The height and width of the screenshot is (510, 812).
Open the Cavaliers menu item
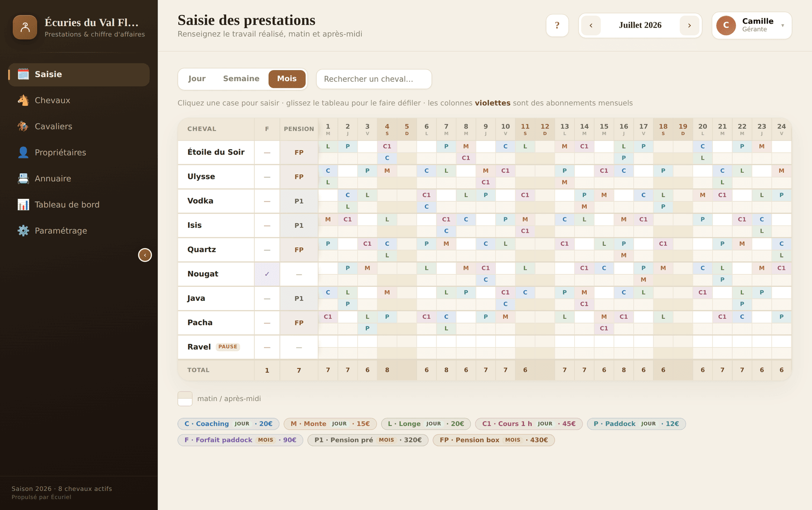79,127
